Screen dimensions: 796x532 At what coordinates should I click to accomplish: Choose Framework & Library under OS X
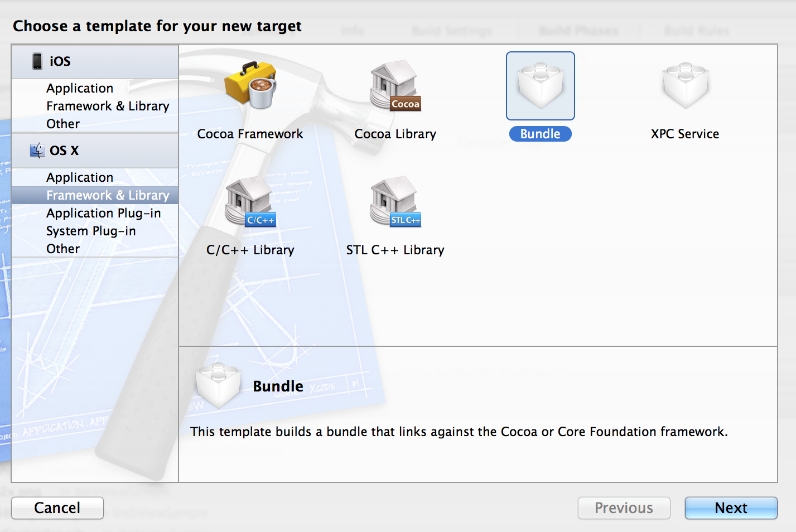(95, 195)
